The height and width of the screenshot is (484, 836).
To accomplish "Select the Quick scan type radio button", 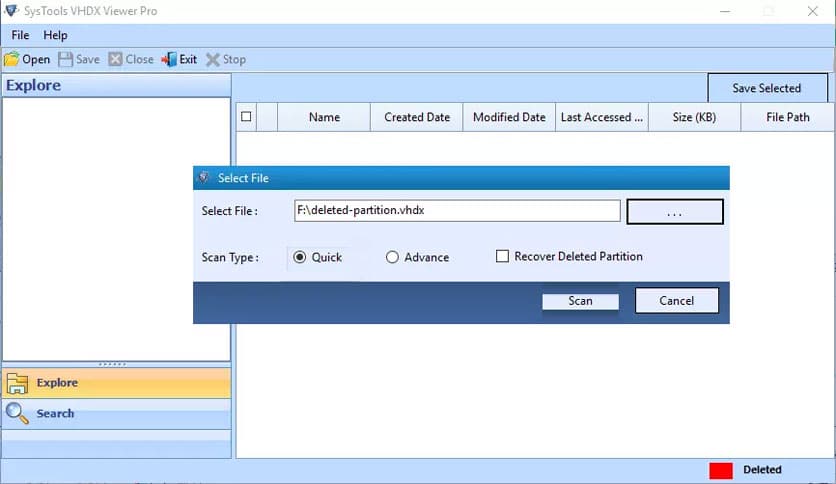I will pos(300,257).
